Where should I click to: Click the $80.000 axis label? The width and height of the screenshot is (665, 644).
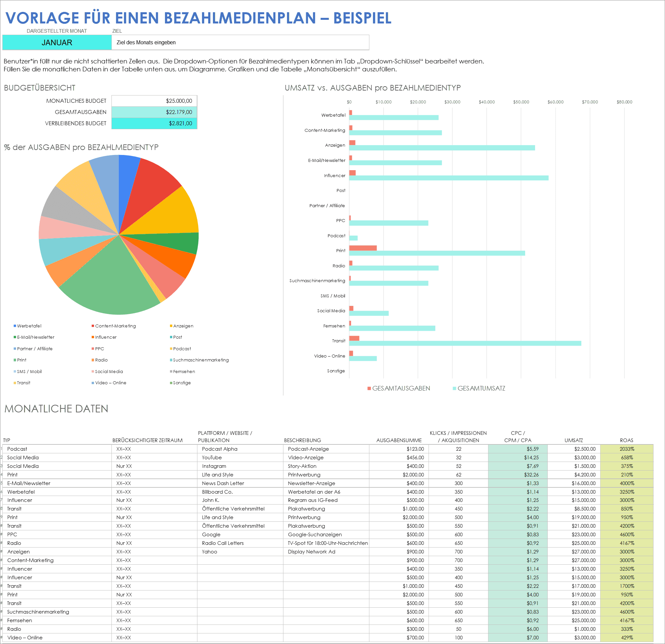pos(624,102)
